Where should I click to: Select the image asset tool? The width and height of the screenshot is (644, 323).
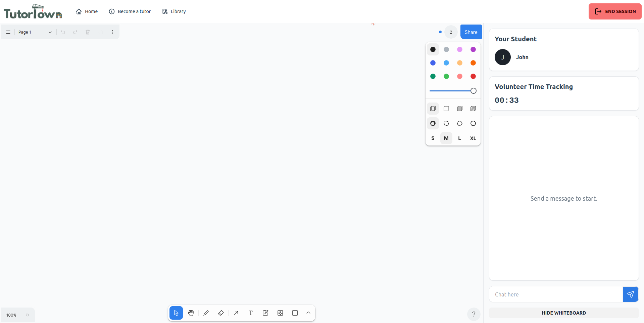[x=280, y=313]
